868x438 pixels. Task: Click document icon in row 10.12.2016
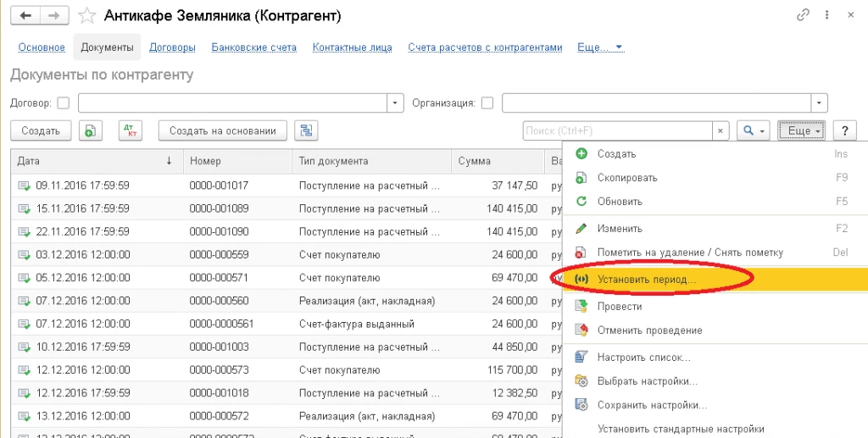[x=24, y=347]
